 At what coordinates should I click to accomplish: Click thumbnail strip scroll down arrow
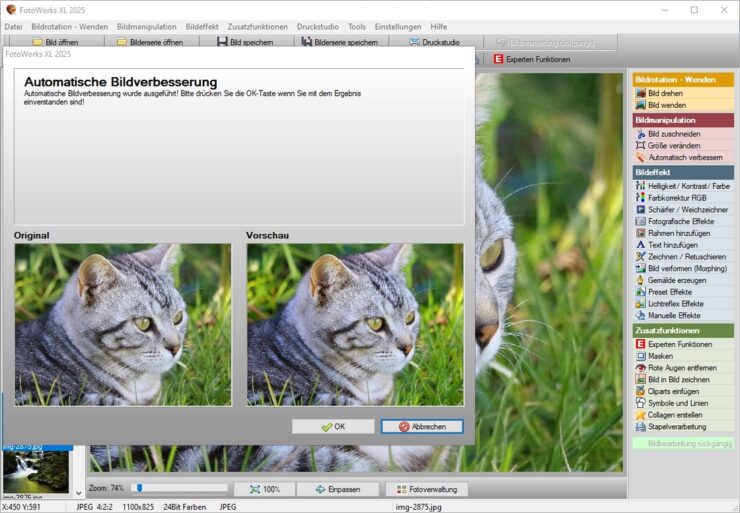(79, 493)
